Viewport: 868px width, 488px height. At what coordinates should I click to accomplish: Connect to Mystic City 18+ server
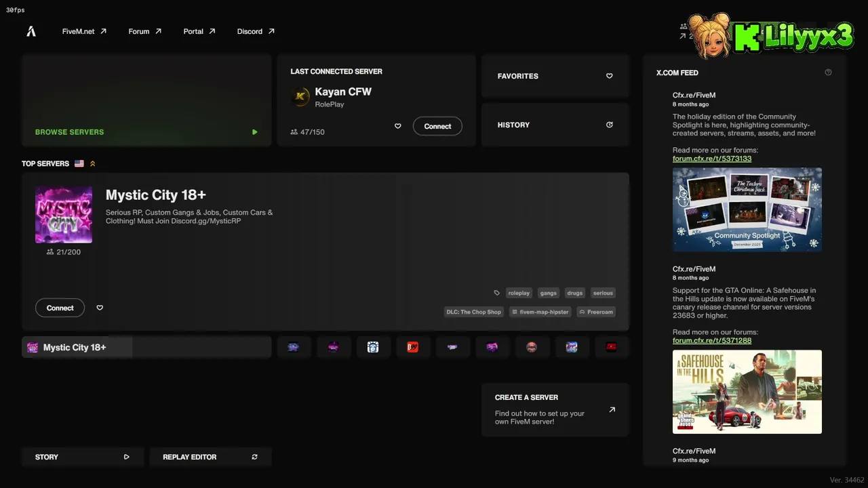click(x=60, y=308)
